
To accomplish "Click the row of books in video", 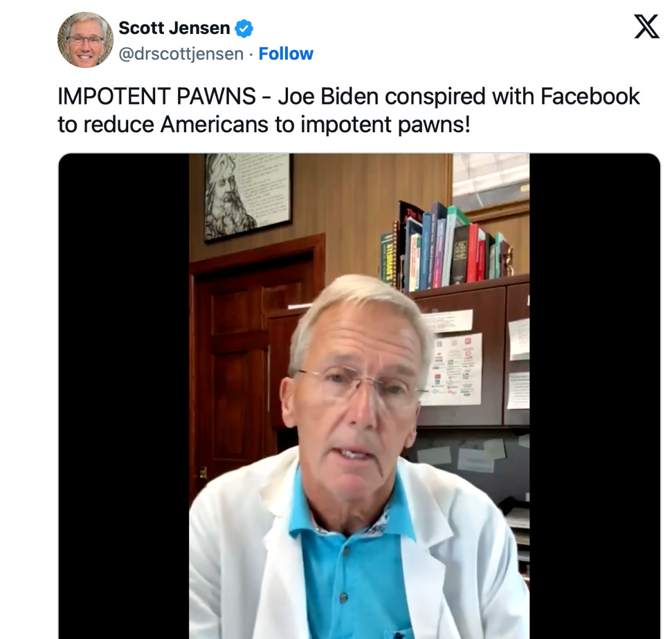I will point(446,246).
